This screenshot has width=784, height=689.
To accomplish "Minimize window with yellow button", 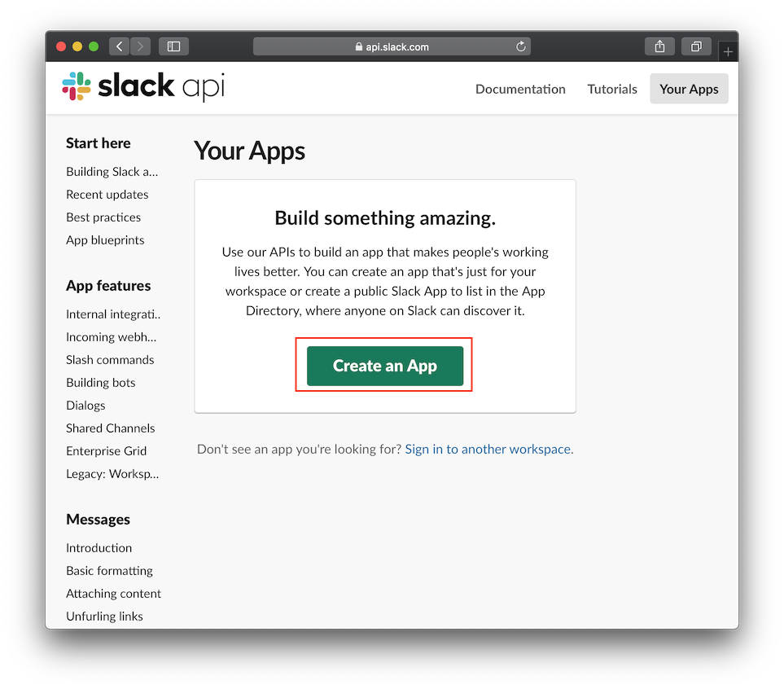I will (77, 46).
